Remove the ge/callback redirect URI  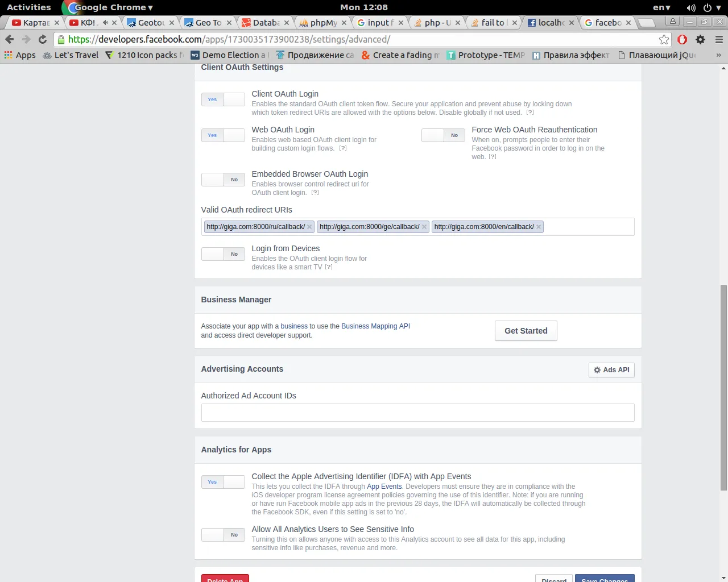tap(424, 227)
